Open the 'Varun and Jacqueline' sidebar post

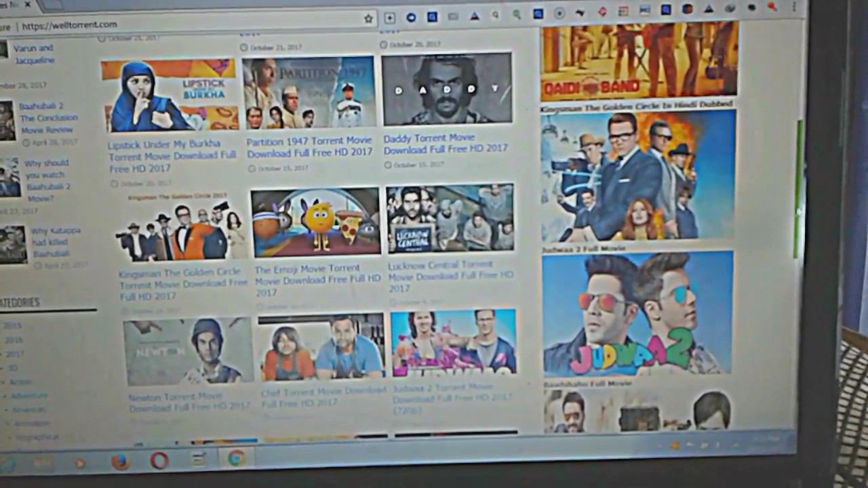coord(34,54)
